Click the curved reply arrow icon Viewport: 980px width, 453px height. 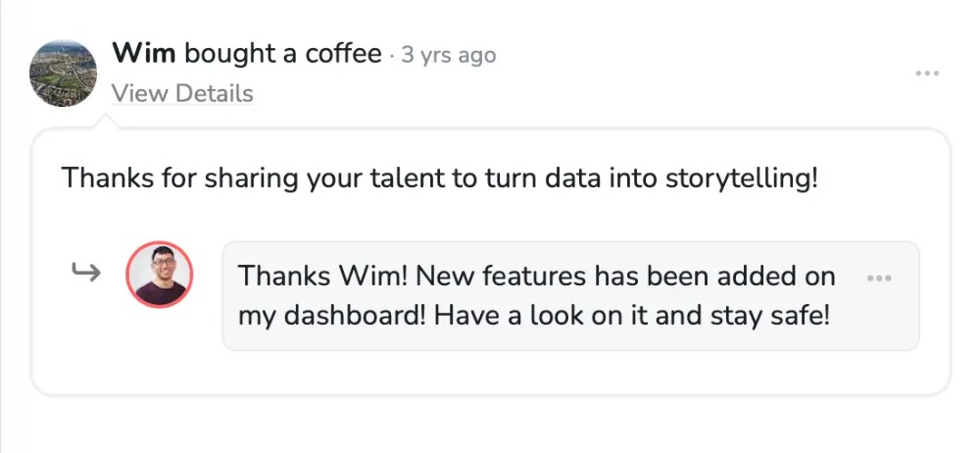pos(86,274)
